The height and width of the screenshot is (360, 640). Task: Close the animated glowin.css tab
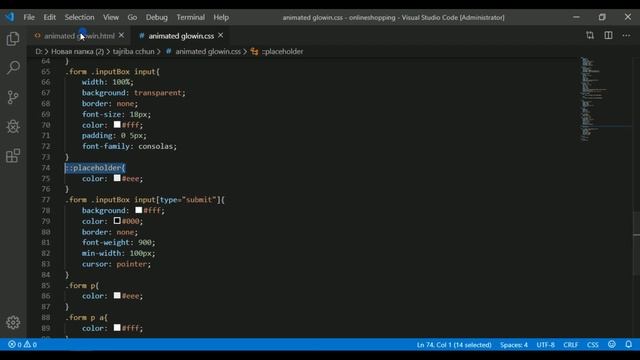(220, 36)
